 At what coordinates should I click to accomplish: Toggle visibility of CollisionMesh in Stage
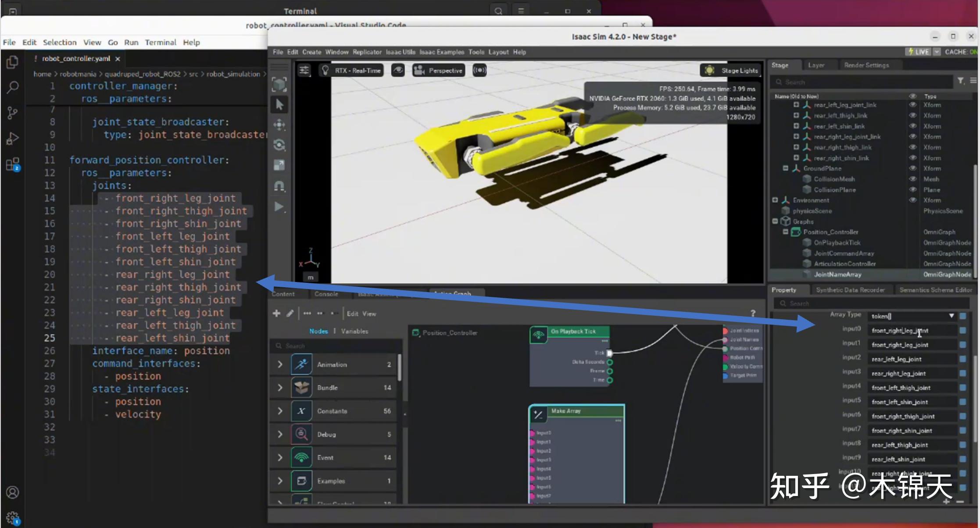pos(913,178)
